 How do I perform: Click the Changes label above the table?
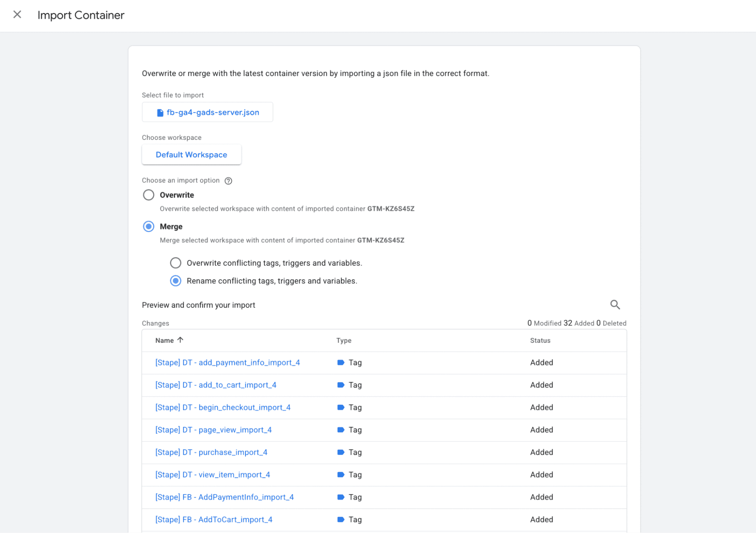(x=155, y=323)
